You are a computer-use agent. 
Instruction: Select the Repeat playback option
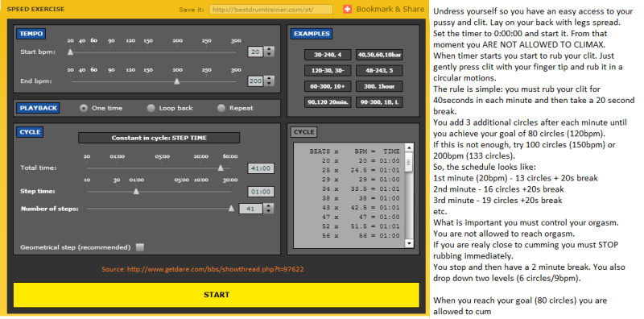point(221,108)
